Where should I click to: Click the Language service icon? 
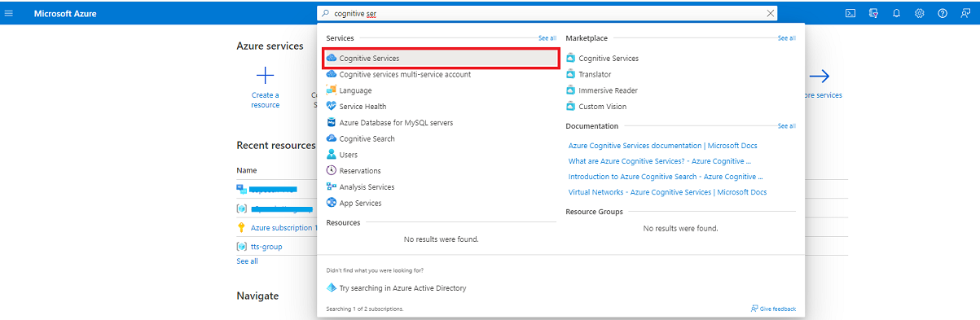[331, 90]
